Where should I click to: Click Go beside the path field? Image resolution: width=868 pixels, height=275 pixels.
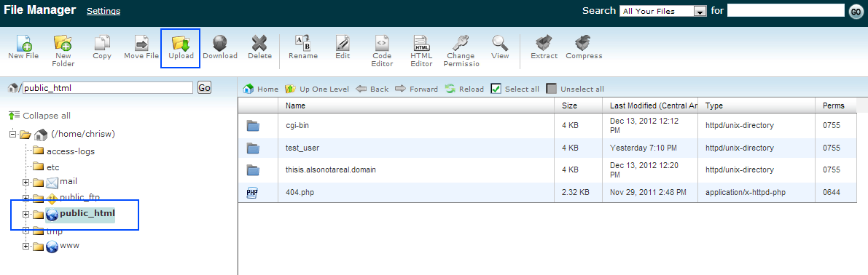click(x=204, y=87)
